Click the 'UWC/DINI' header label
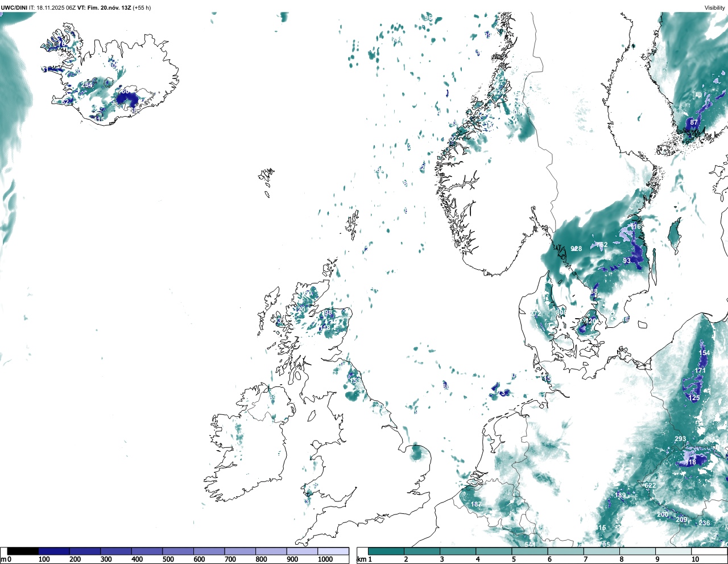The width and height of the screenshot is (728, 564). 14,7
